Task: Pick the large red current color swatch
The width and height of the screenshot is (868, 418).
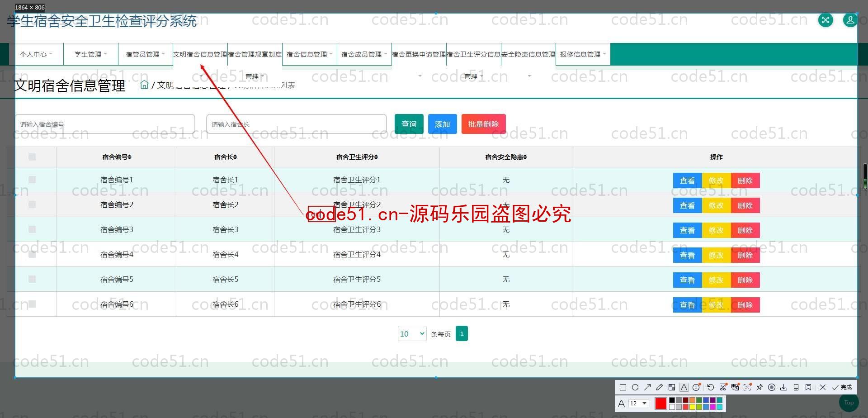Action: tap(660, 404)
